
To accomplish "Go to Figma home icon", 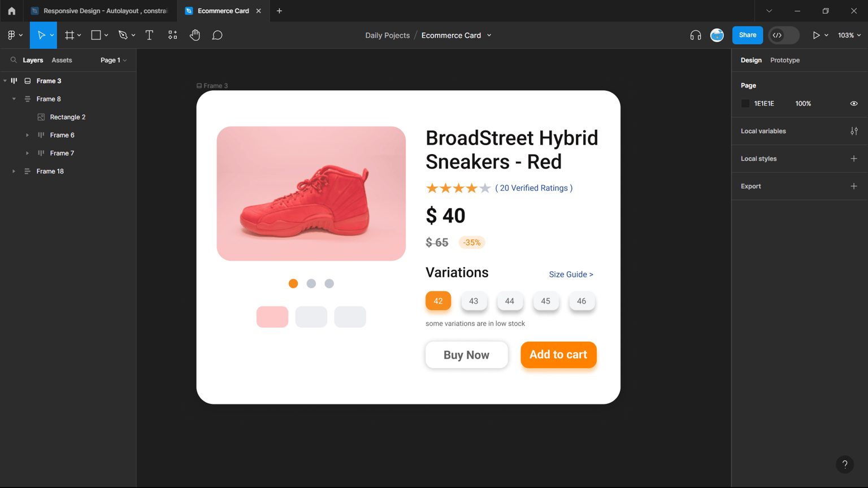I will point(11,11).
